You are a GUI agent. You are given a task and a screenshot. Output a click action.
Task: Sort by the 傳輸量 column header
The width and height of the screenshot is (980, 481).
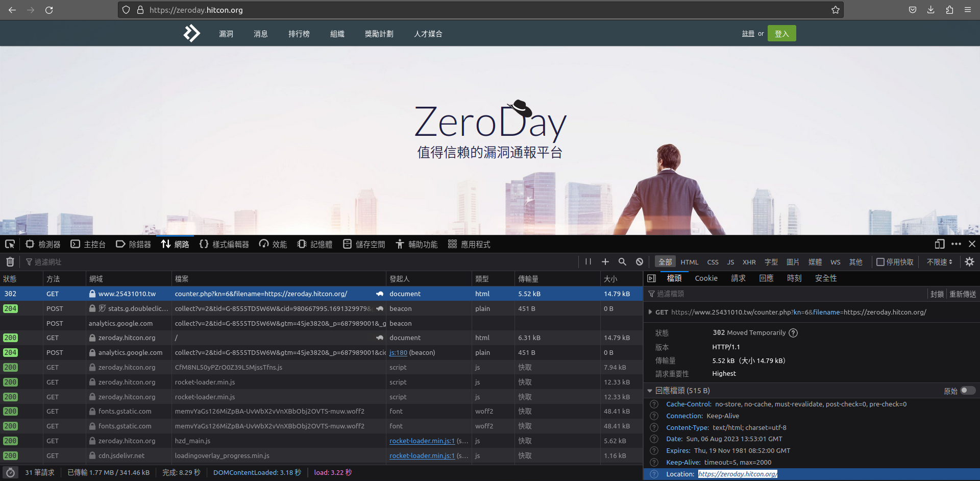pyautogui.click(x=557, y=279)
